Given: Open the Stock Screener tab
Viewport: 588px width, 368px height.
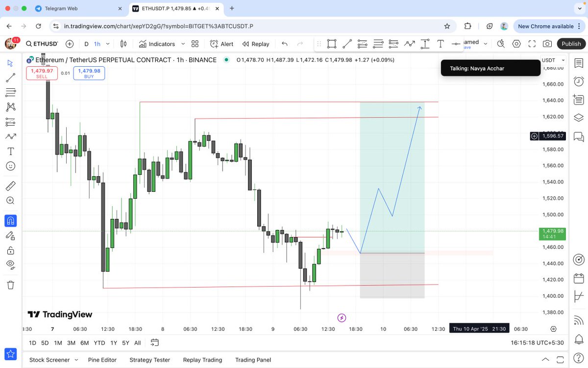Looking at the screenshot, I should [x=49, y=360].
